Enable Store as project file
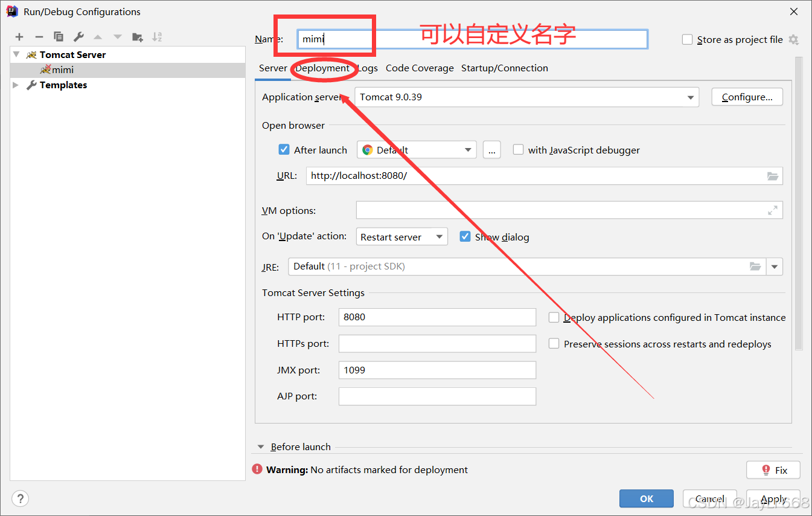The width and height of the screenshot is (812, 516). (x=687, y=40)
